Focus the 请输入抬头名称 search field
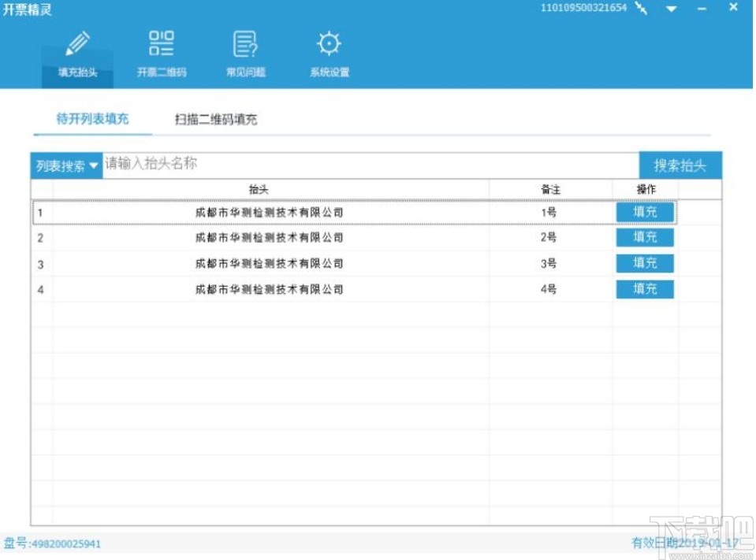Screen dimensions: 756x560 (371, 165)
